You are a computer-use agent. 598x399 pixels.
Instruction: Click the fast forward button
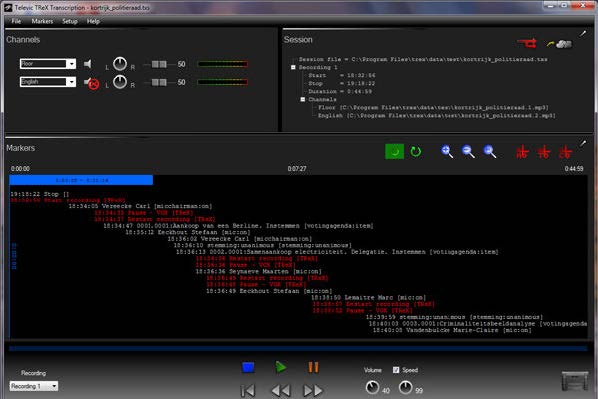313,391
